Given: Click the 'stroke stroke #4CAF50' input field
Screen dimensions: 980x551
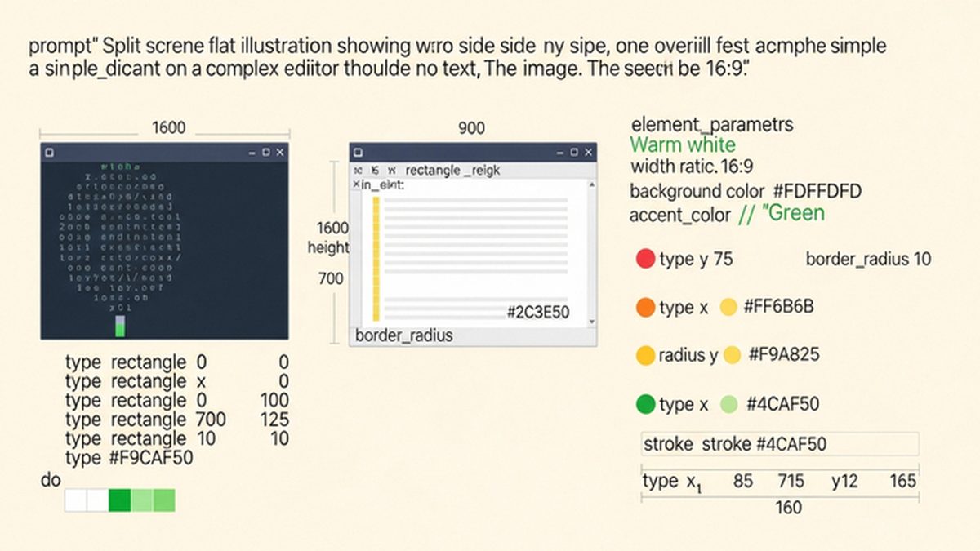Looking at the screenshot, I should (x=780, y=444).
